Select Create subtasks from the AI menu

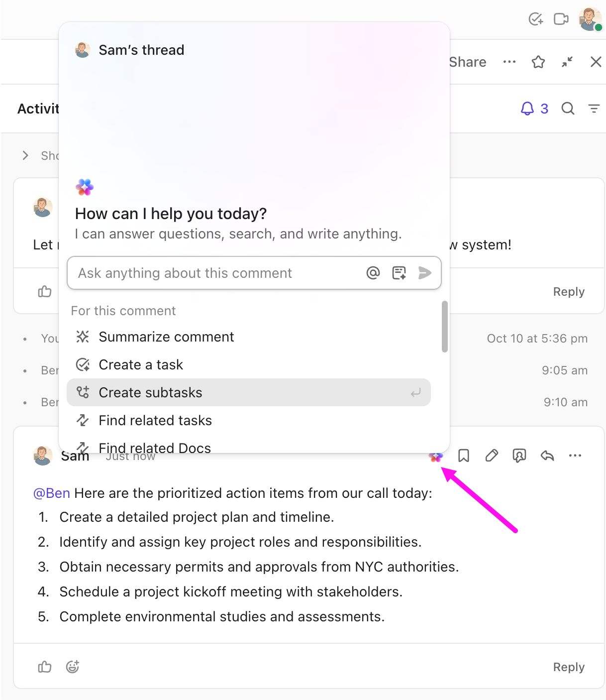[x=150, y=392]
